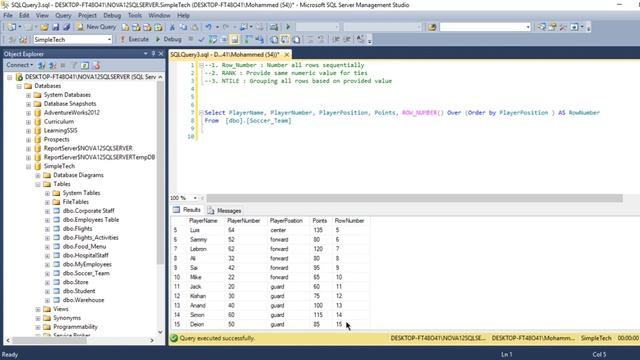Click the Debug button next to Execute

pos(169,40)
